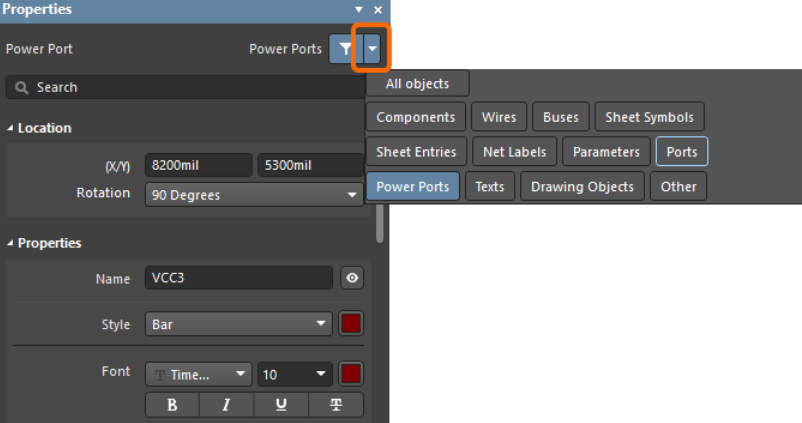The width and height of the screenshot is (802, 423).
Task: Toggle Name visibility eye icon
Action: coord(352,278)
